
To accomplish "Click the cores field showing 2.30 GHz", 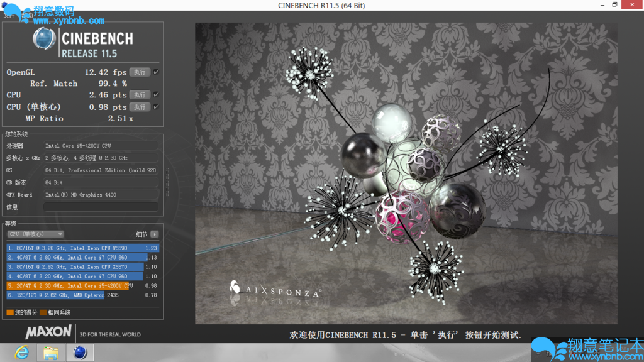I will (101, 158).
